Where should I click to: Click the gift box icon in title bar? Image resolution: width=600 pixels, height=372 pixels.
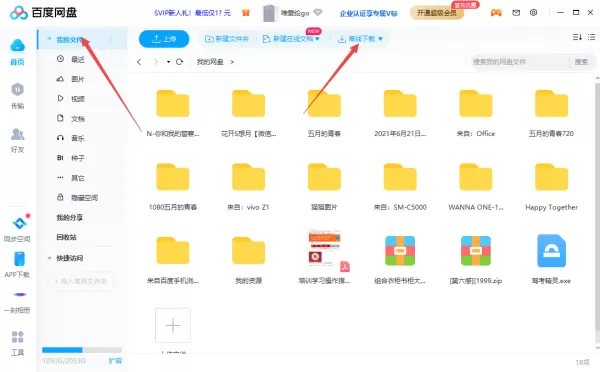tap(246, 13)
